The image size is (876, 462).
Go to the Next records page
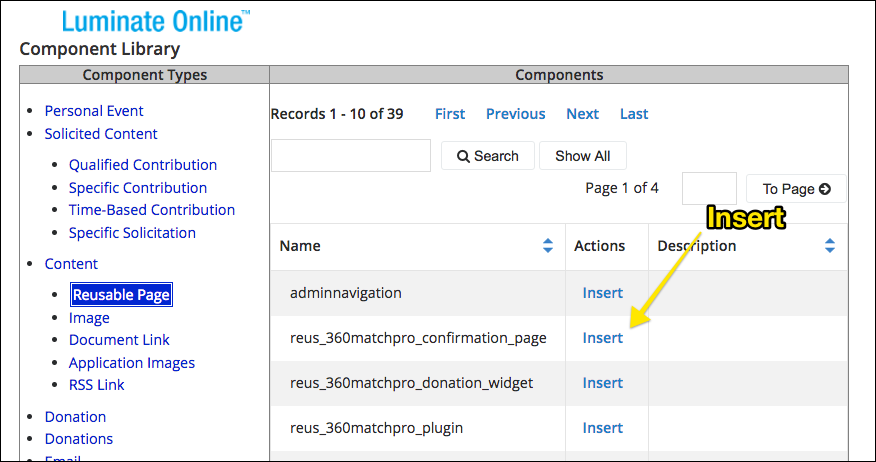click(x=582, y=114)
